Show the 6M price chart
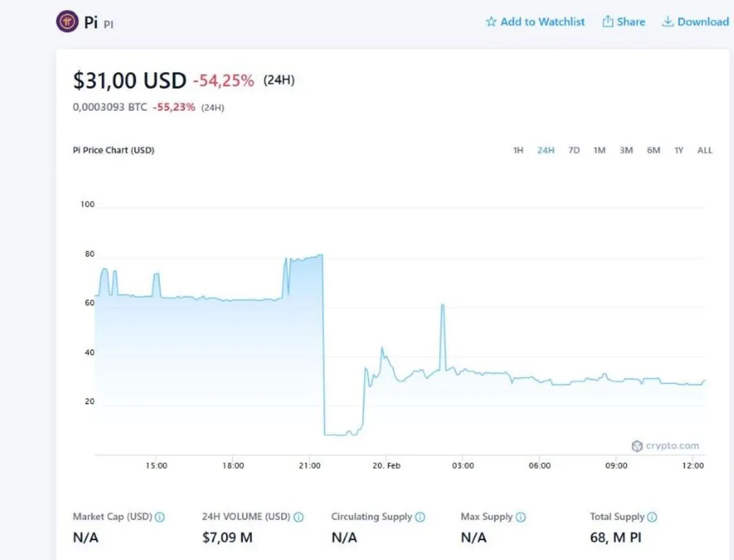The height and width of the screenshot is (560, 734). (x=653, y=150)
